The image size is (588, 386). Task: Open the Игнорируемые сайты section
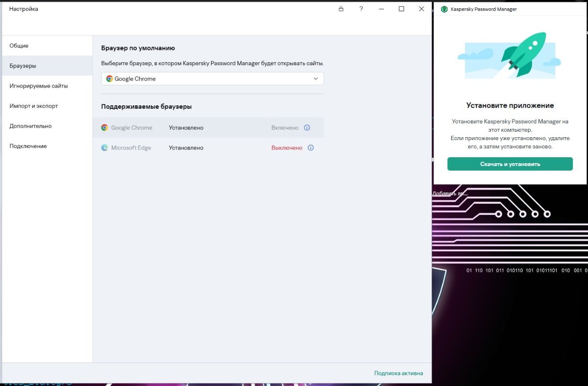47,86
